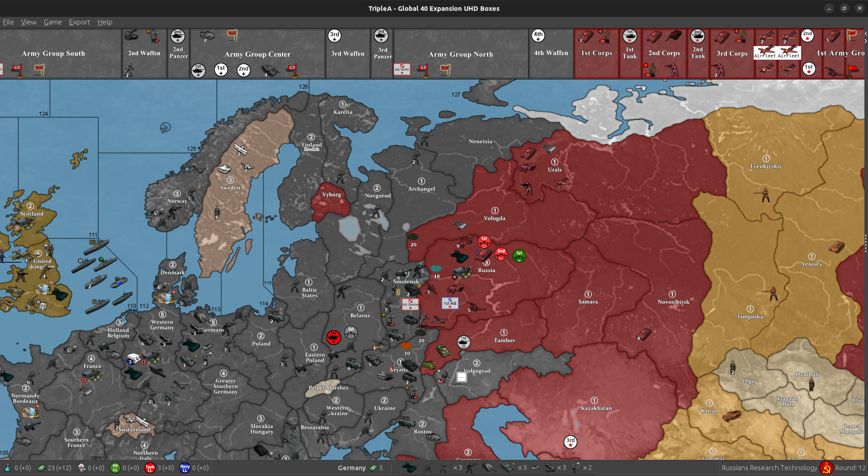Image resolution: width=868 pixels, height=476 pixels.
Task: Click the Germany label in status bar
Action: (x=352, y=468)
